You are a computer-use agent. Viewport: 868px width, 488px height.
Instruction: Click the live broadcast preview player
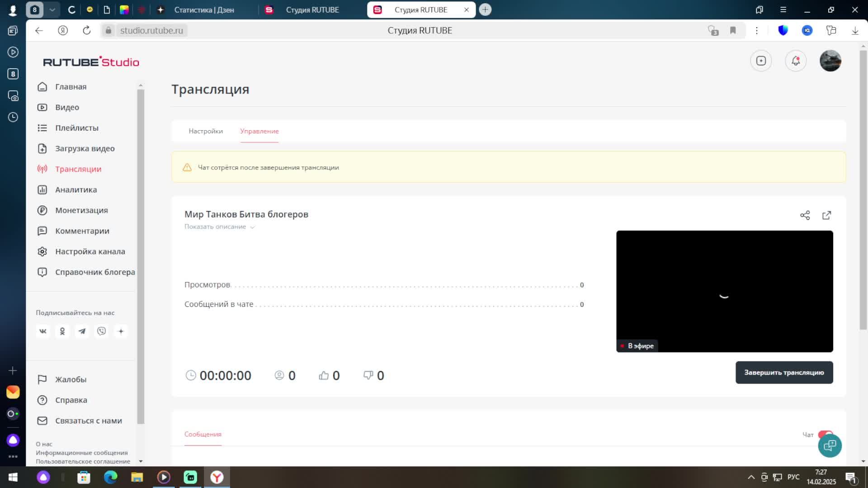tap(725, 291)
